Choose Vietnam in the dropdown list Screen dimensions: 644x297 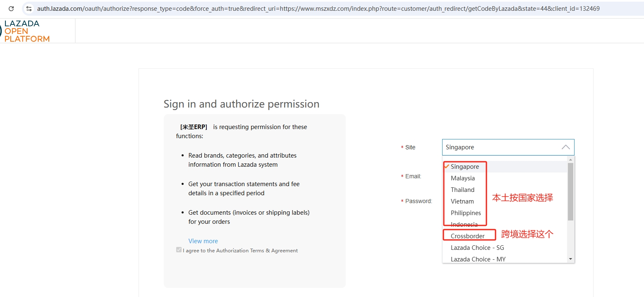coord(462,201)
